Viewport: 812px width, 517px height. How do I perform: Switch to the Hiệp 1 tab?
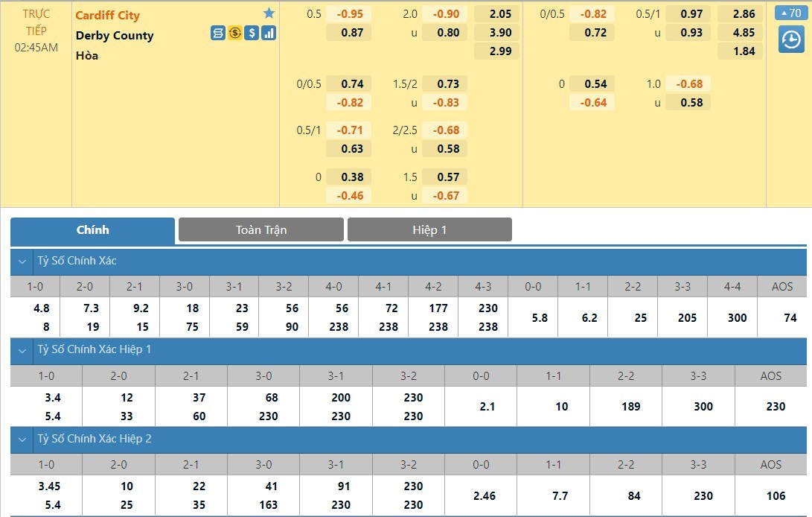(430, 229)
